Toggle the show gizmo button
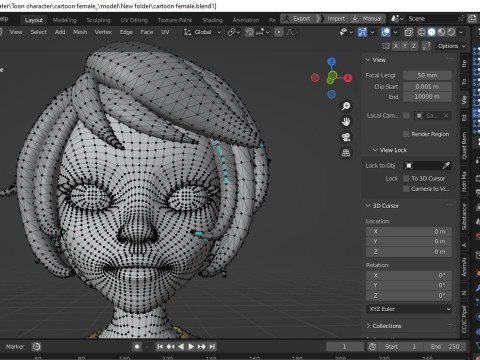 pyautogui.click(x=362, y=32)
